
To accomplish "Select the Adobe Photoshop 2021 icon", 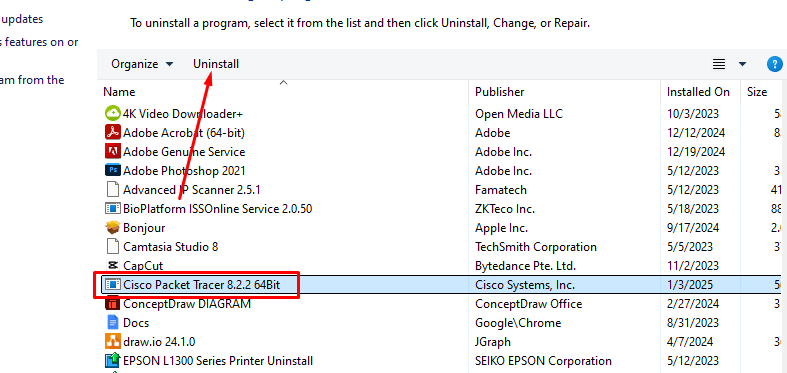I will (113, 171).
